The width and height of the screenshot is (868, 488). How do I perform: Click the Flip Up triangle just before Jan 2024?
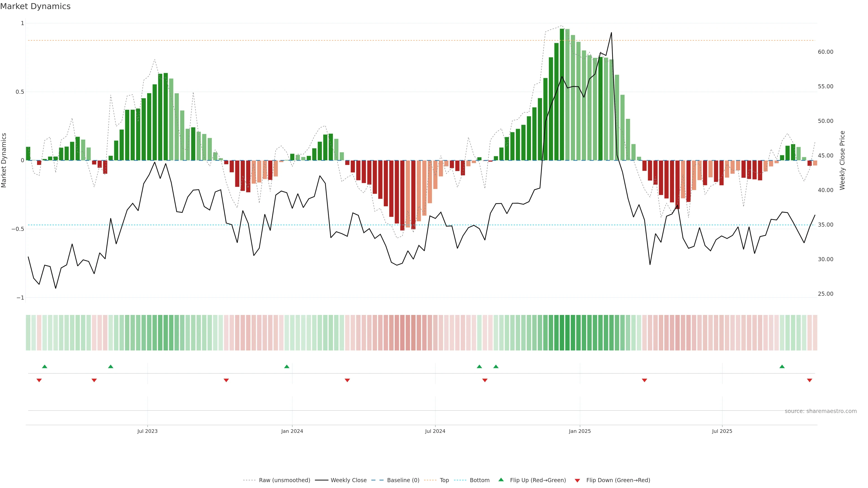pyautogui.click(x=287, y=366)
